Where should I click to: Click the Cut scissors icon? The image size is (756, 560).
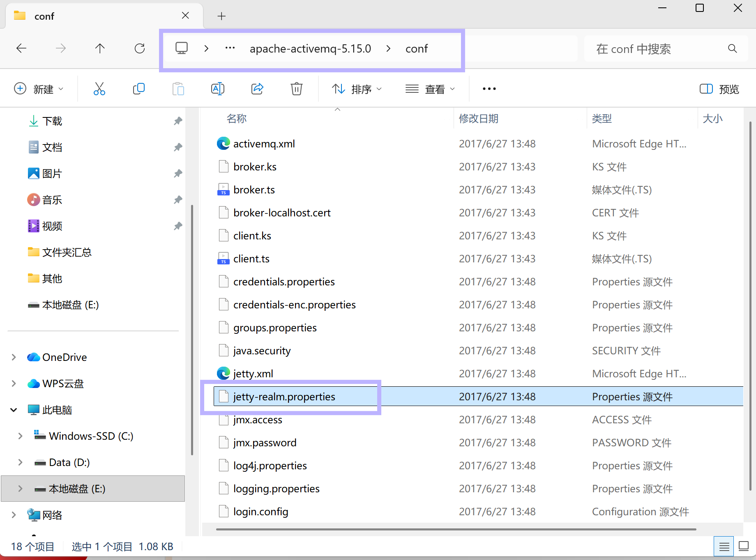pyautogui.click(x=99, y=89)
